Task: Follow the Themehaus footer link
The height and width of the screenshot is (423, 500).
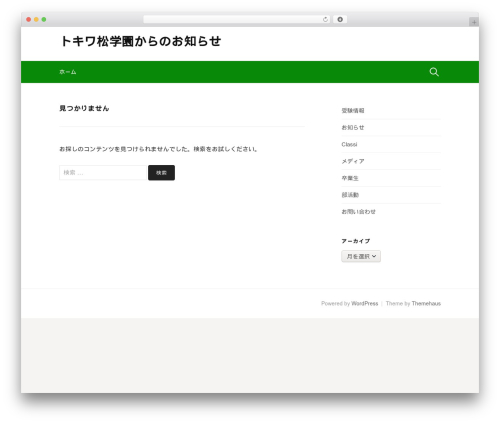Action: (426, 304)
